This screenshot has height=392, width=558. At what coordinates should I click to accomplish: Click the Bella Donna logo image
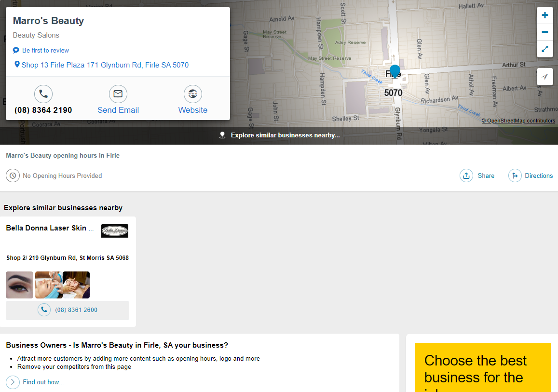pyautogui.click(x=115, y=231)
